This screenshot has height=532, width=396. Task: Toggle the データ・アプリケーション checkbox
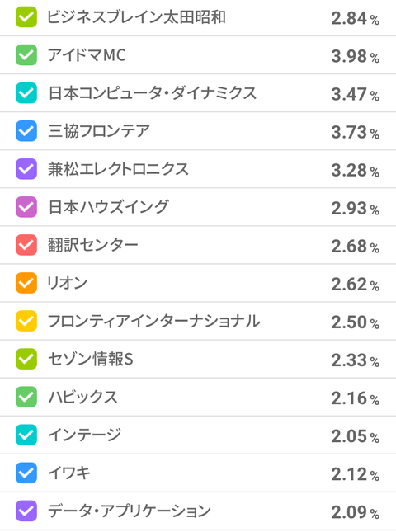(x=26, y=511)
